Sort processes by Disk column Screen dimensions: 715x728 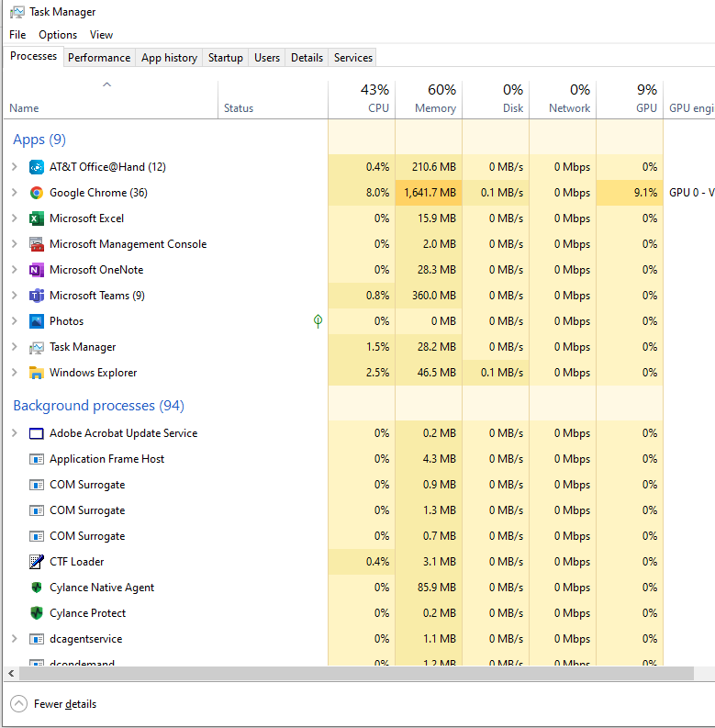point(496,100)
